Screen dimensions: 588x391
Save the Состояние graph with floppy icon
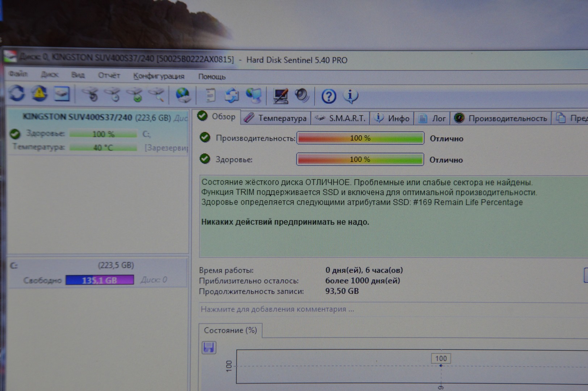pyautogui.click(x=209, y=348)
